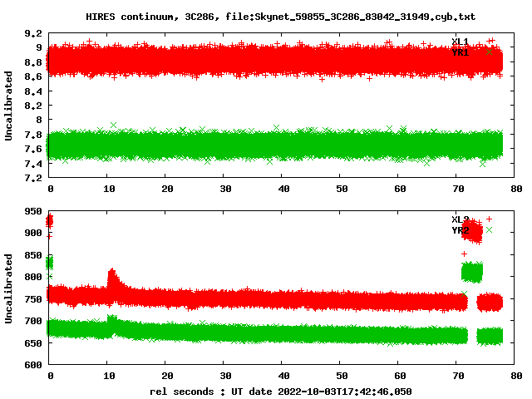Click the 70 x-axis tick under lower plot
Screen dimensions: 532x399
(x=458, y=376)
